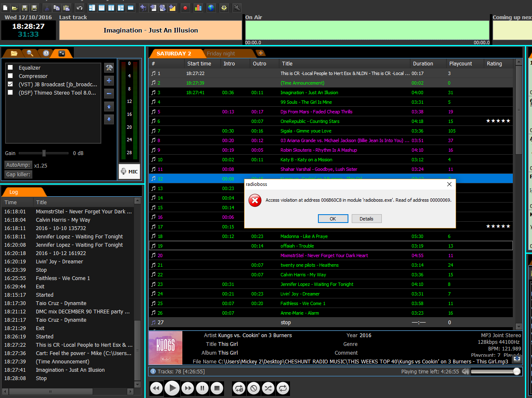The height and width of the screenshot is (398, 532).
Task: Add an effect with the plus button
Action: [109, 81]
